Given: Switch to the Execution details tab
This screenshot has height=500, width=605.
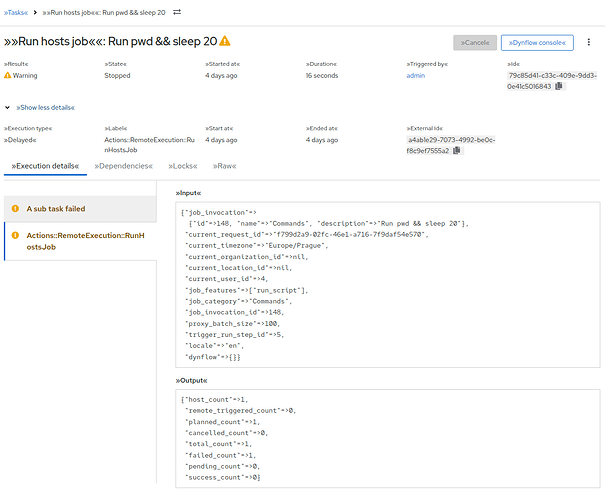Looking at the screenshot, I should [45, 166].
